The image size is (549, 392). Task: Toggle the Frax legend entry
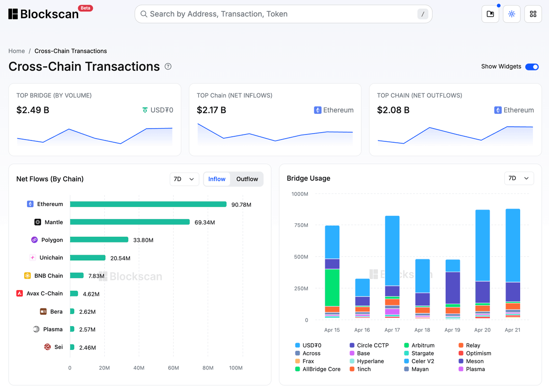[x=305, y=361]
